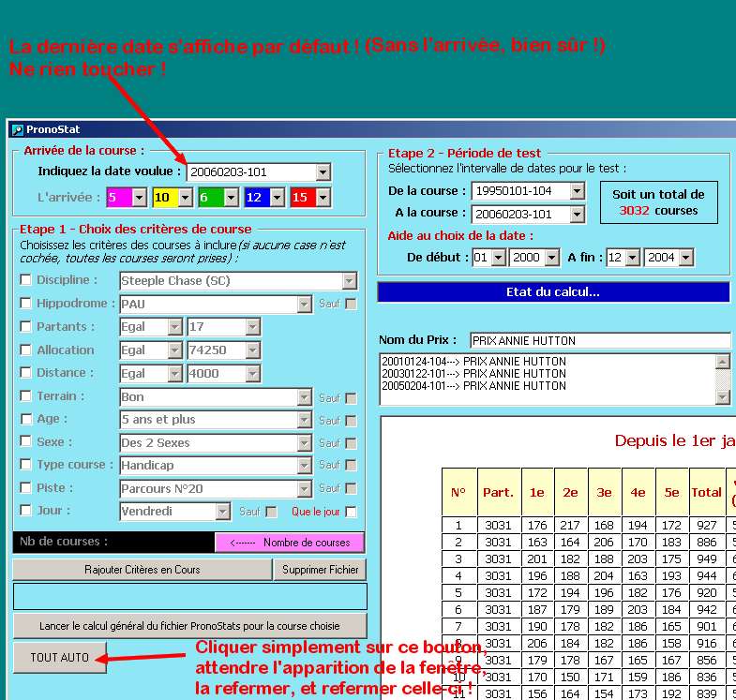Select list entry '20010124-104--> PRIX ANNIE HUTTON'
This screenshot has height=700, width=736.
474,362
